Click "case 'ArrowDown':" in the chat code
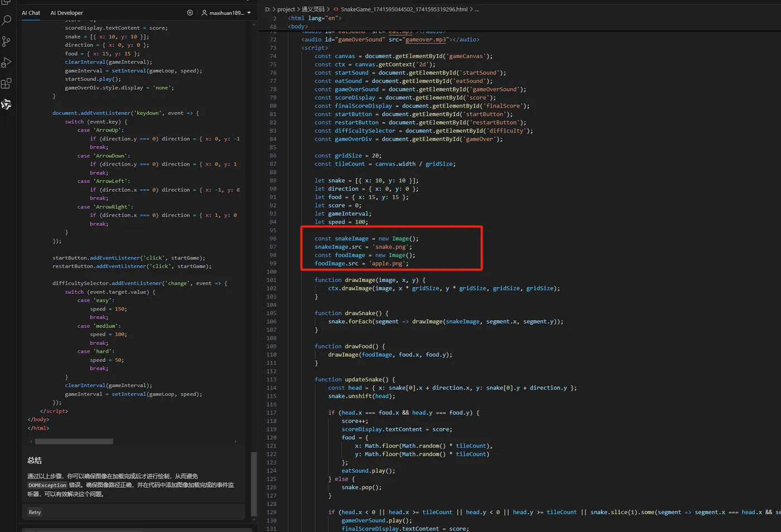781x532 pixels. click(104, 156)
